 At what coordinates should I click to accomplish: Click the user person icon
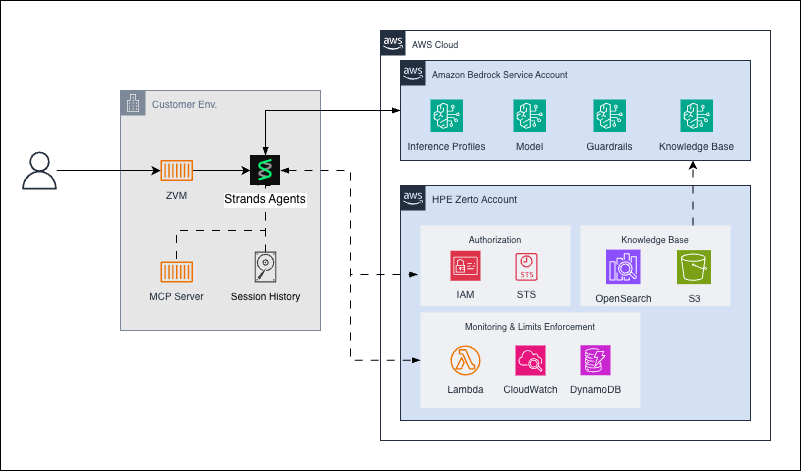39,171
